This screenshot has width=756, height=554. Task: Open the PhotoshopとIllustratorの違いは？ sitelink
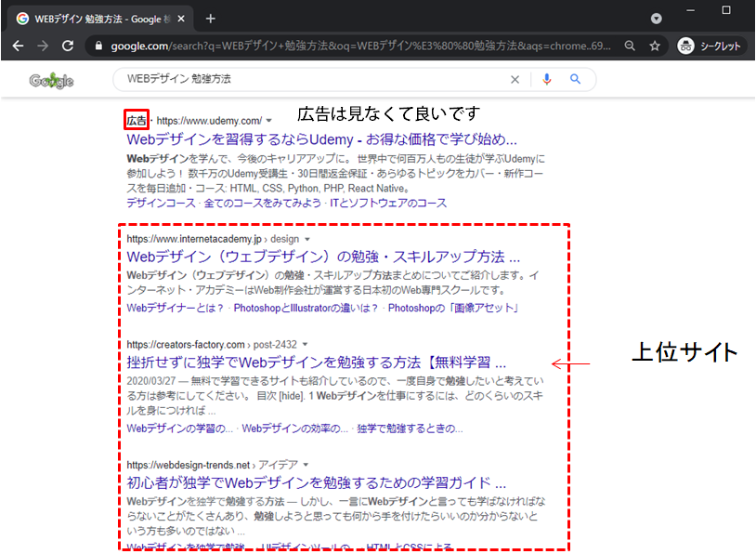[306, 308]
